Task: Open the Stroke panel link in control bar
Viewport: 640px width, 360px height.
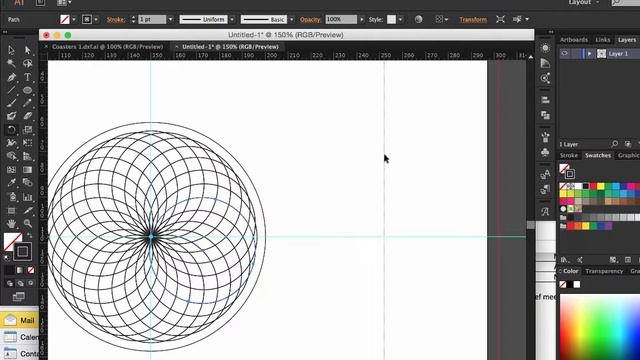Action: (x=116, y=19)
